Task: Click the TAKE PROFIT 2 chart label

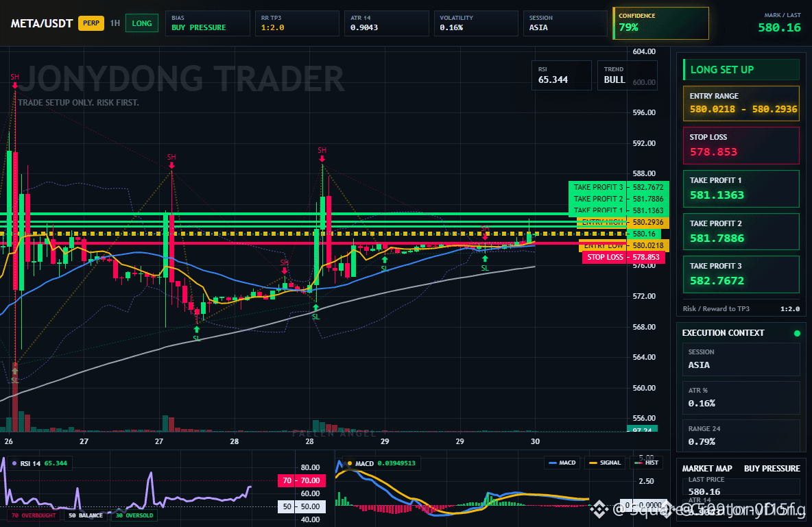Action: pyautogui.click(x=619, y=199)
